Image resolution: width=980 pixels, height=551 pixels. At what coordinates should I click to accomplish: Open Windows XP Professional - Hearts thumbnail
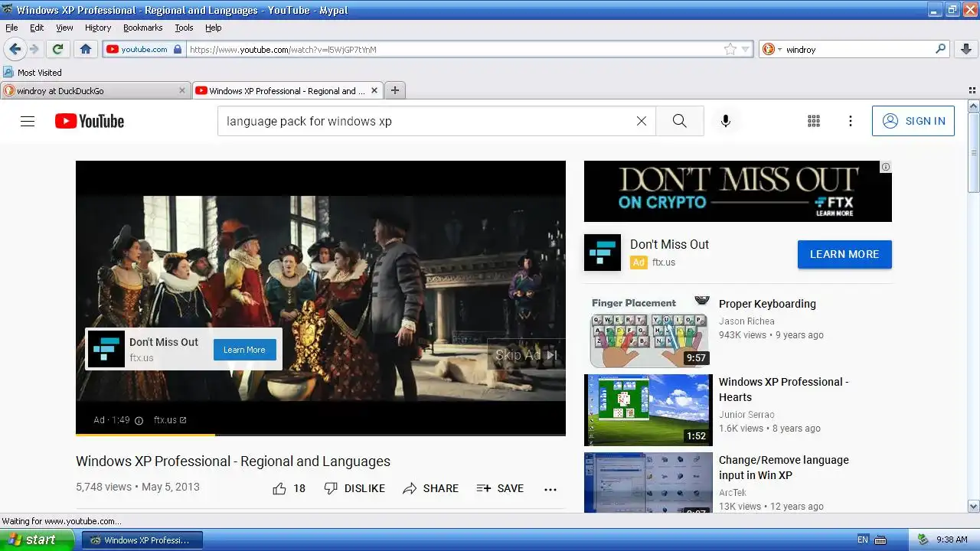[x=648, y=410]
